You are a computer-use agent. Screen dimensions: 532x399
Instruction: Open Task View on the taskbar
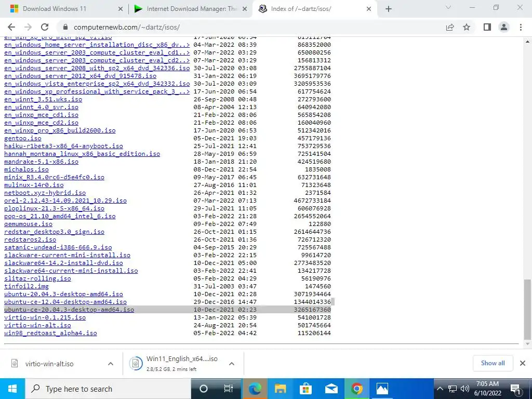click(229, 389)
